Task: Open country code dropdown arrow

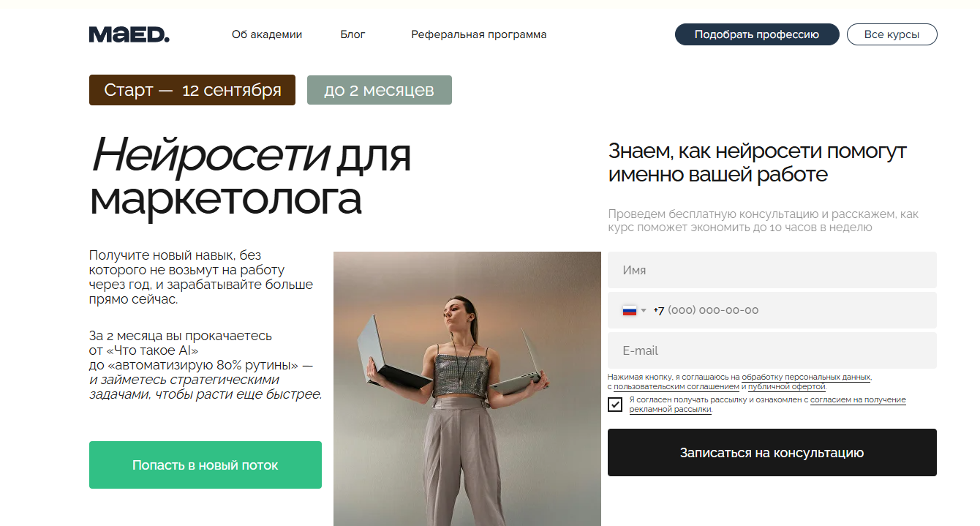Action: tap(644, 310)
